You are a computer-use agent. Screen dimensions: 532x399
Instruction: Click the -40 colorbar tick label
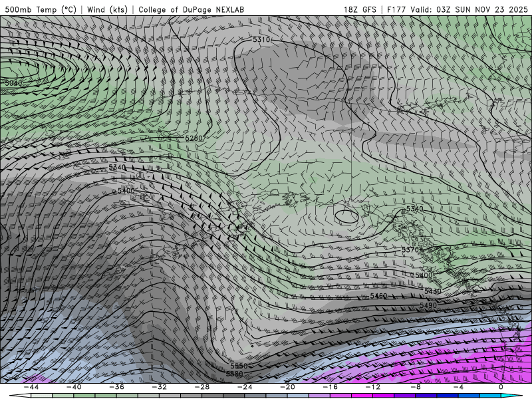[x=74, y=387]
